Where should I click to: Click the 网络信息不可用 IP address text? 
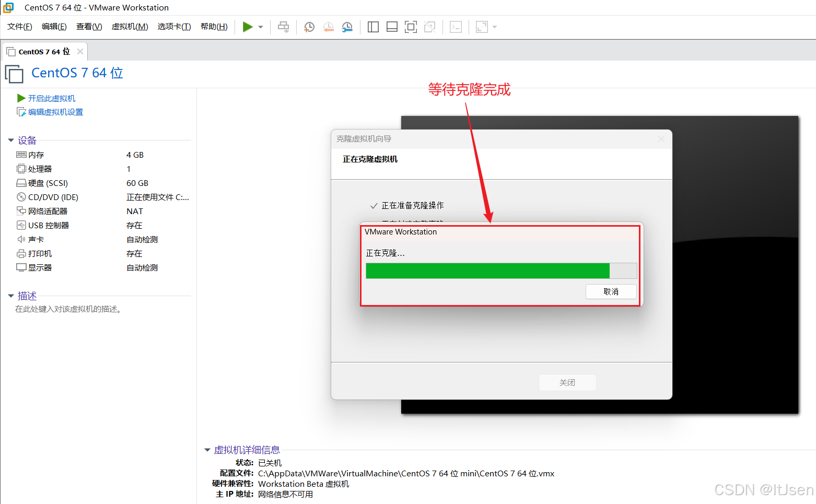click(x=285, y=494)
